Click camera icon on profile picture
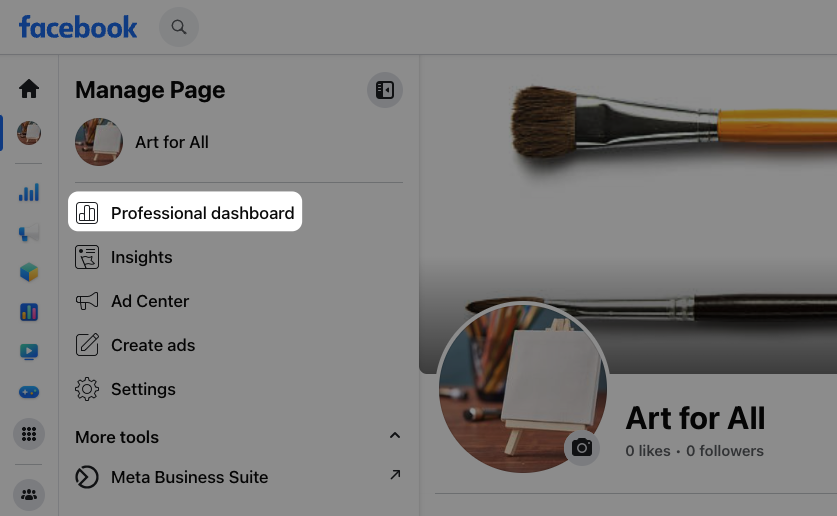Screen dimensions: 837x516 tap(582, 448)
